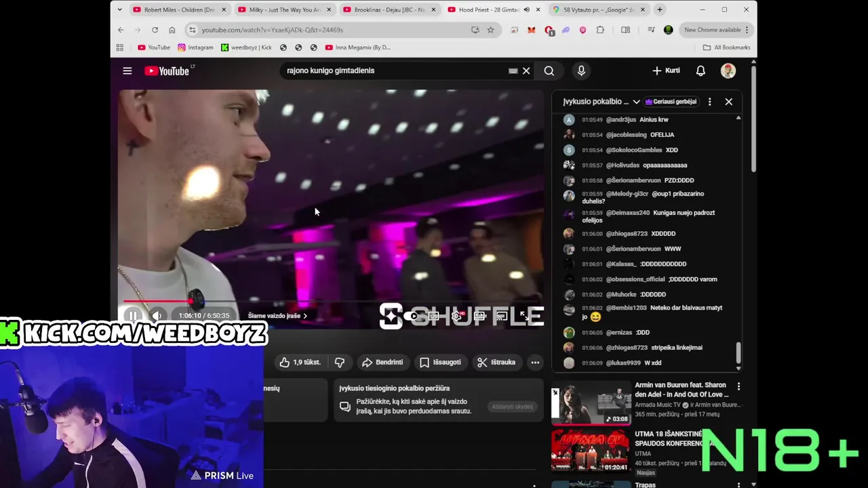This screenshot has height=488, width=868.
Task: Open Geriausi gerbėjai top fans
Action: 671,102
